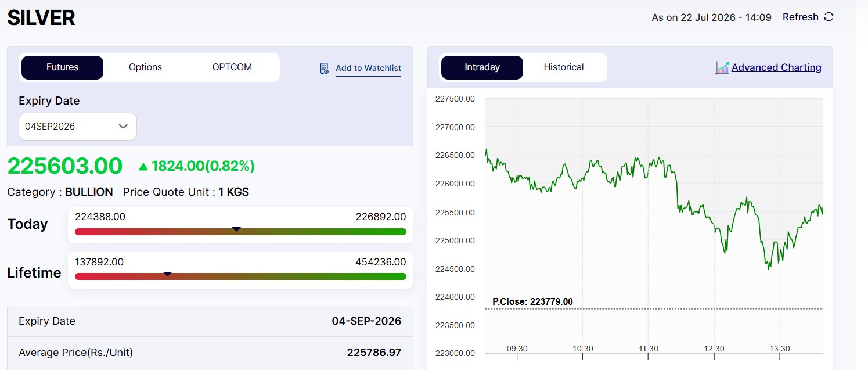This screenshot has height=370, width=868.
Task: Click the last price 225603.00
Action: click(x=65, y=166)
